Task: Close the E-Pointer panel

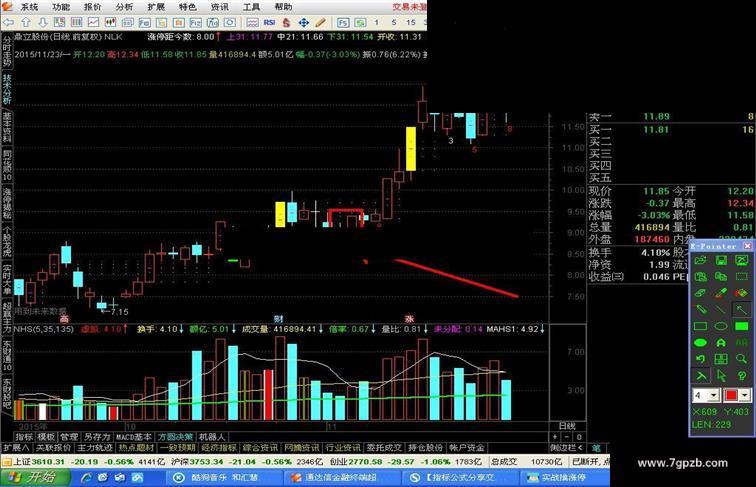Action: 747,246
